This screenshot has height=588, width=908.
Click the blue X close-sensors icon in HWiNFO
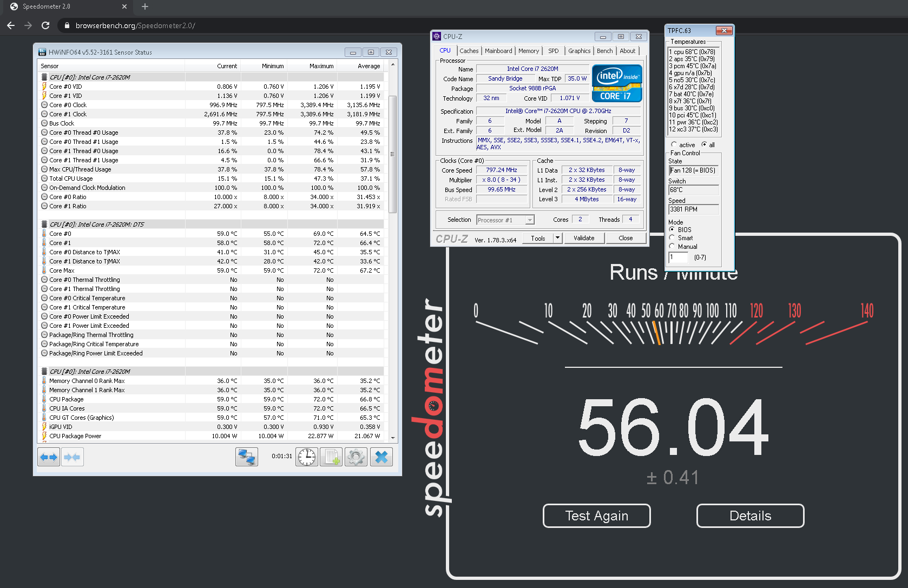tap(381, 457)
